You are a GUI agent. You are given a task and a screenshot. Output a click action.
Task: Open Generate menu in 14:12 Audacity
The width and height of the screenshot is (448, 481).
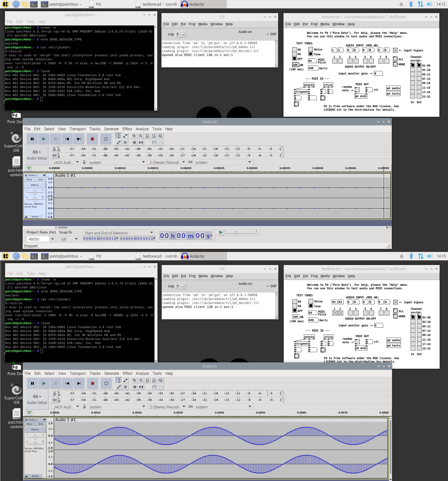111,129
